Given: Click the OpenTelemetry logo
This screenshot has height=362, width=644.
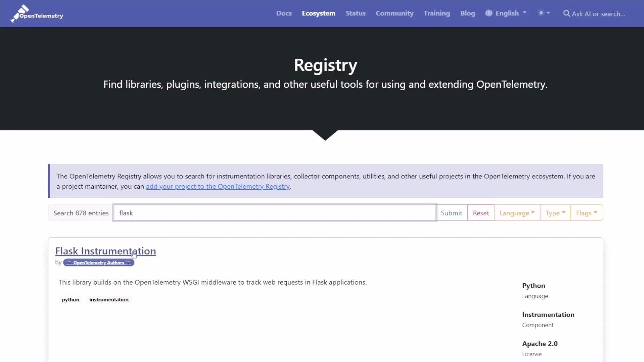Looking at the screenshot, I should click(37, 14).
